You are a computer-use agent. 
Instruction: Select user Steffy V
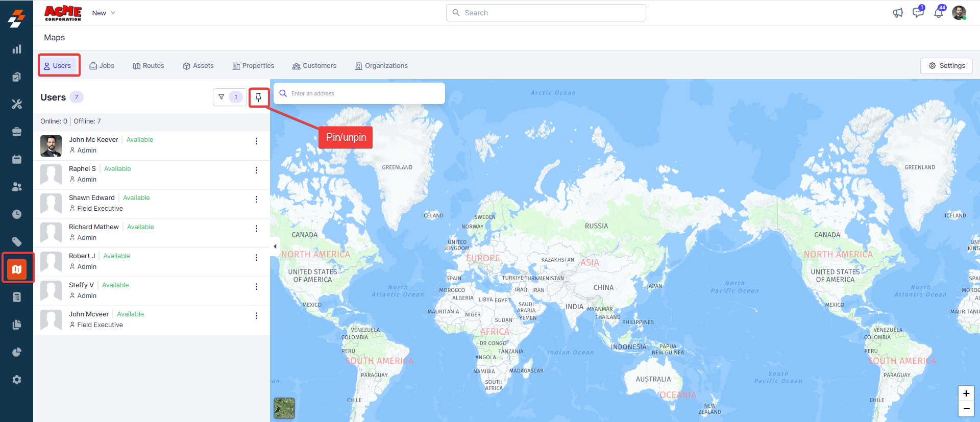[x=152, y=291]
